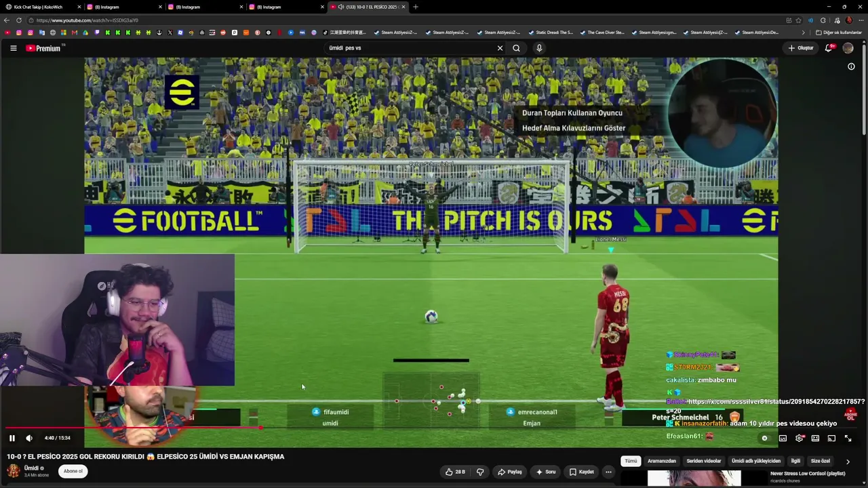
Task: Click the Abone Ol channel watermark
Action: [850, 415]
